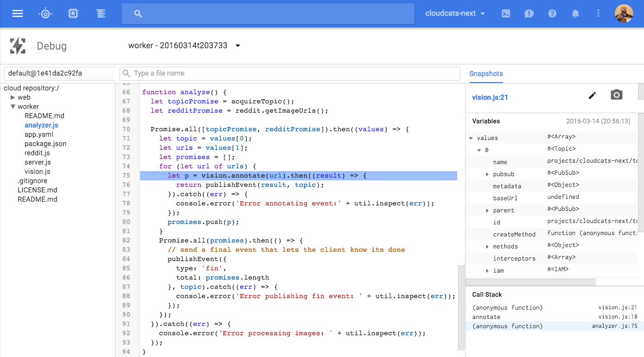Screen dimensions: 644x357
Task: Open the feedback speech bubble icon
Action: pos(529,13)
